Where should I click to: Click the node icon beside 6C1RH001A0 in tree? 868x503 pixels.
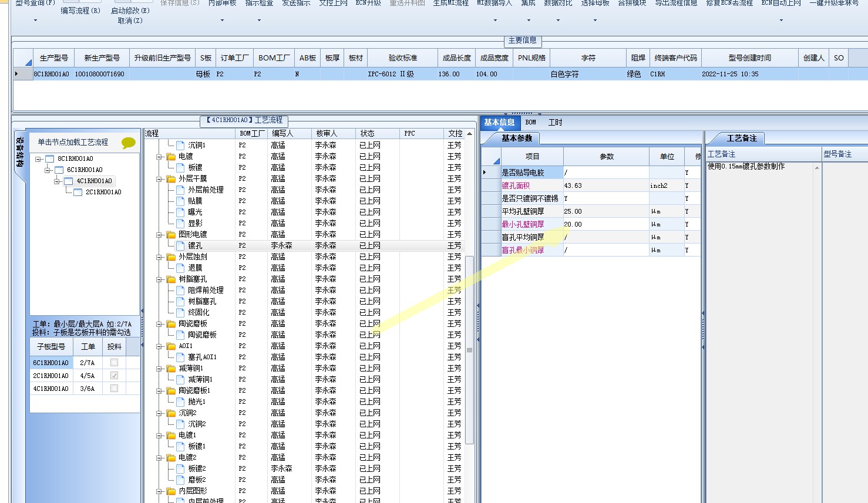59,170
